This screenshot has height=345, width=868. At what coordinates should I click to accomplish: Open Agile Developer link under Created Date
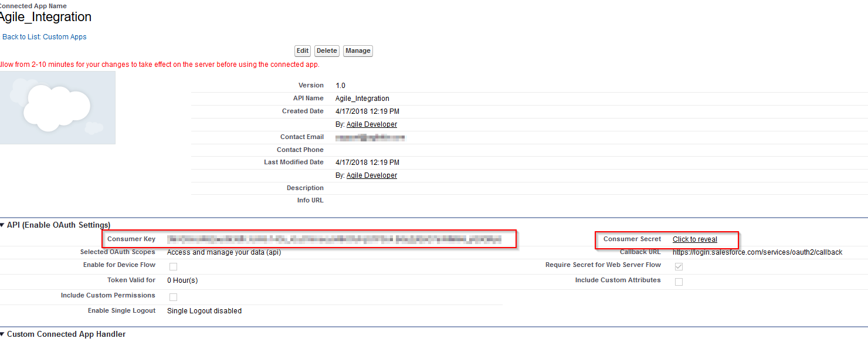tap(372, 124)
